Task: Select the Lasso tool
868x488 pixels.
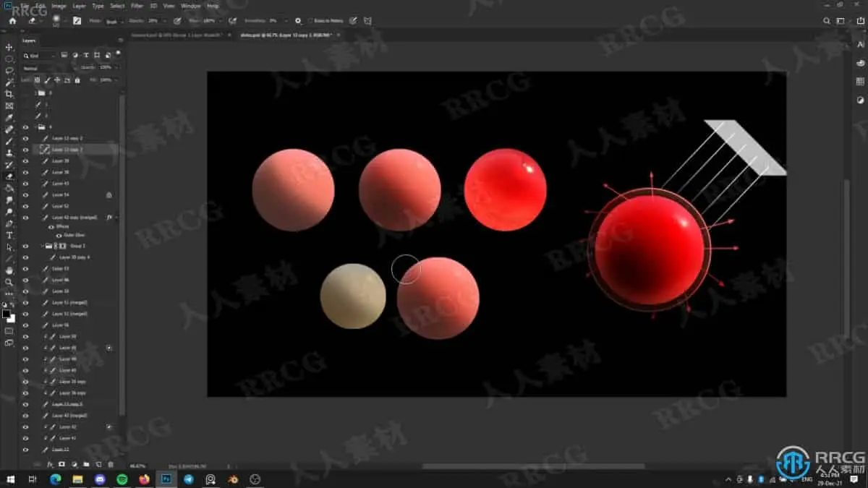Action: click(9, 68)
